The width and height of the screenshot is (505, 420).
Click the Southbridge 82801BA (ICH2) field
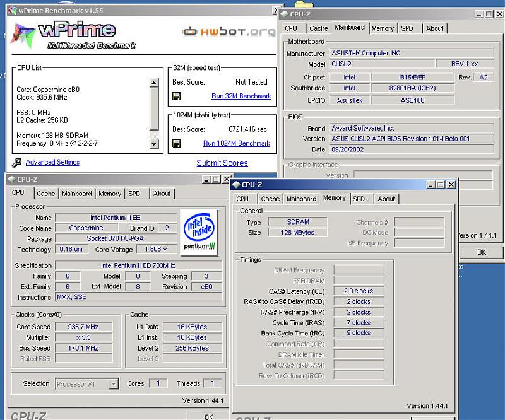click(413, 88)
